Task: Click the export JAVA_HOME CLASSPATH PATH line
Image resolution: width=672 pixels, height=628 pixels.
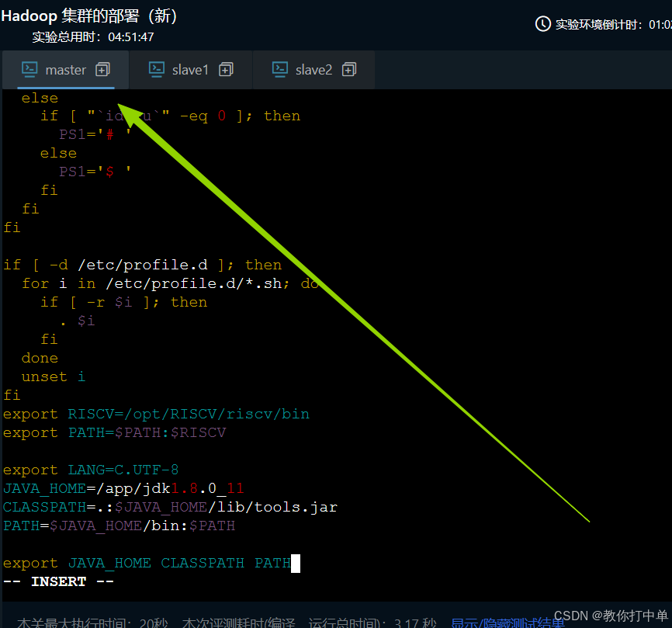Action: (x=147, y=563)
